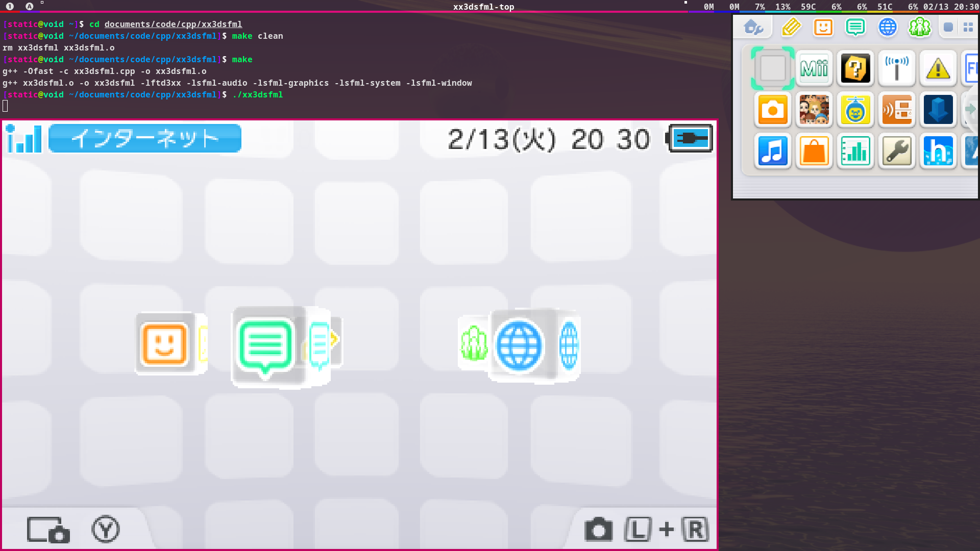Open Friend List smiley in top bar

point(823,27)
